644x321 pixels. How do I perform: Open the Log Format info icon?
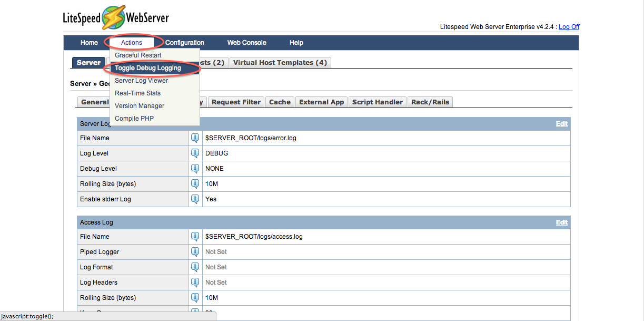click(195, 267)
